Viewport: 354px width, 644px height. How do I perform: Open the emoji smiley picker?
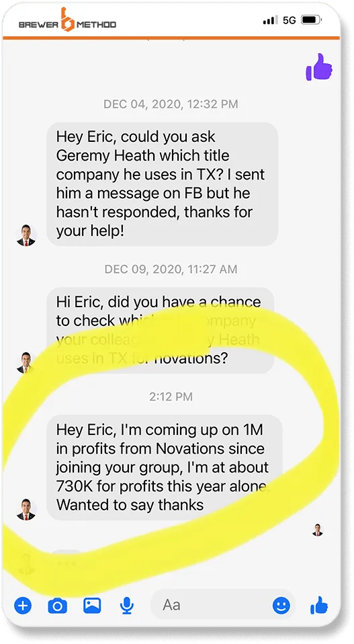click(281, 606)
